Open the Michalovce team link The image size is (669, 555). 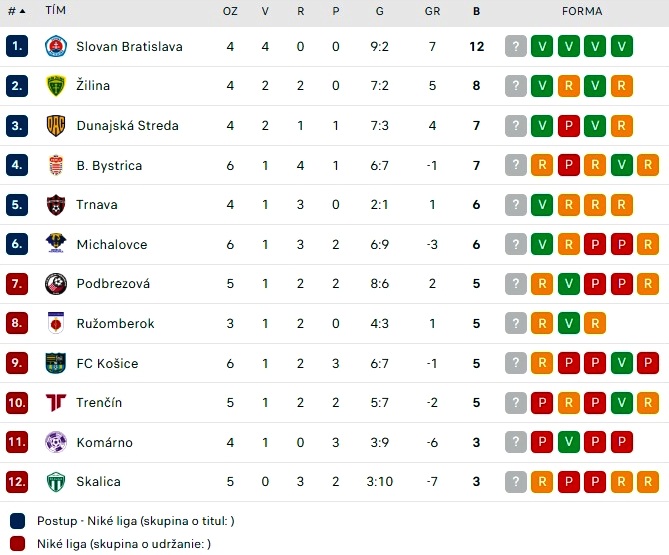point(112,244)
